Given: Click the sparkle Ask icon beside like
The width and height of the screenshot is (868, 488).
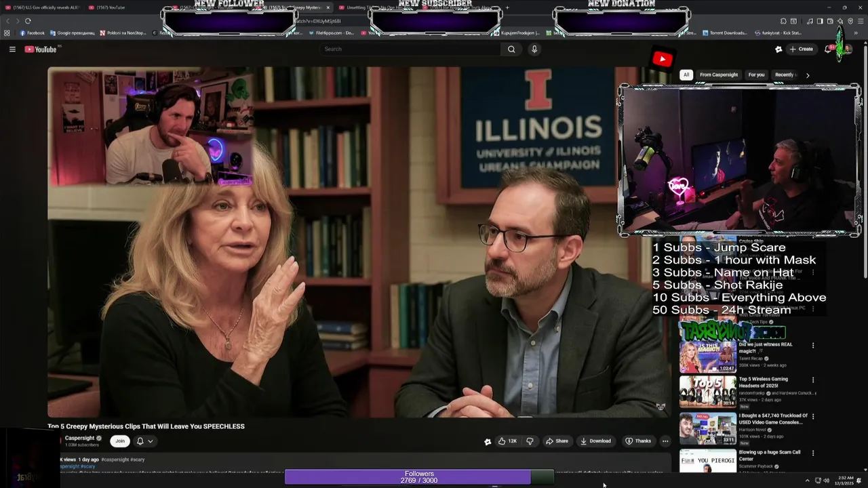Looking at the screenshot, I should [487, 441].
